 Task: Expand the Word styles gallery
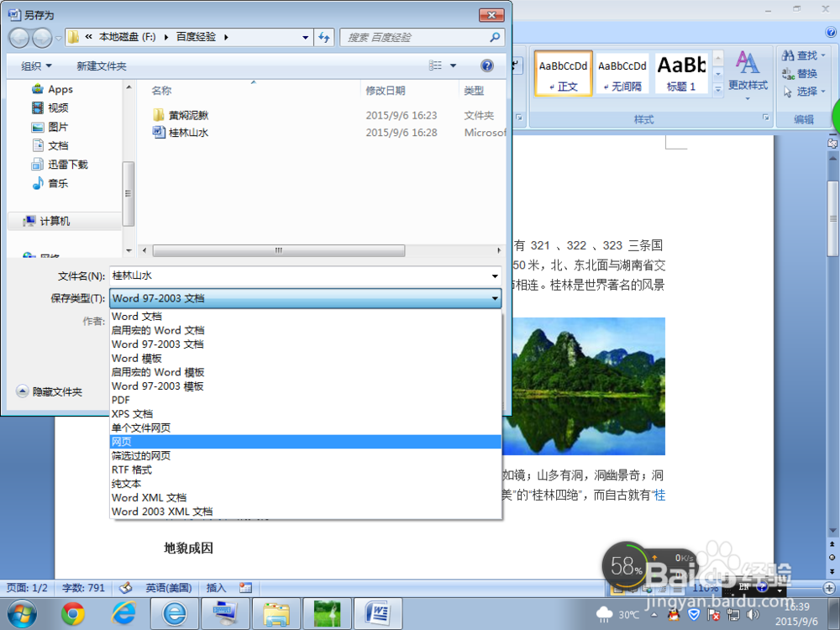[718, 90]
